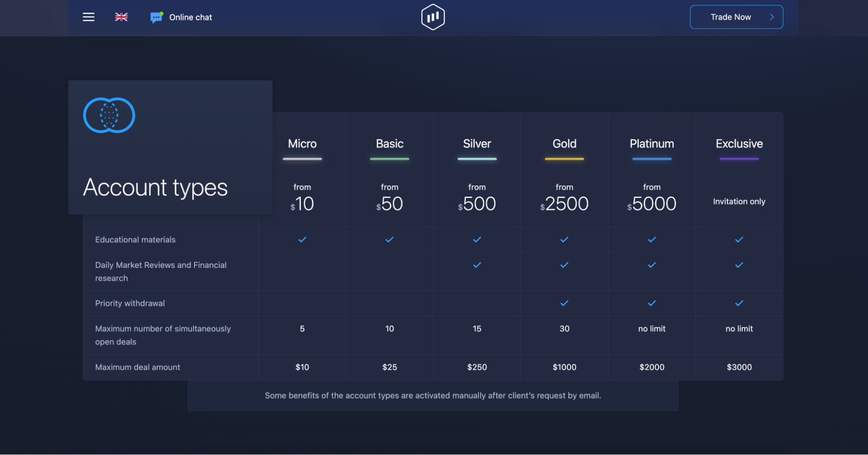Click the Silver $250 maximum deal amount

pyautogui.click(x=477, y=367)
